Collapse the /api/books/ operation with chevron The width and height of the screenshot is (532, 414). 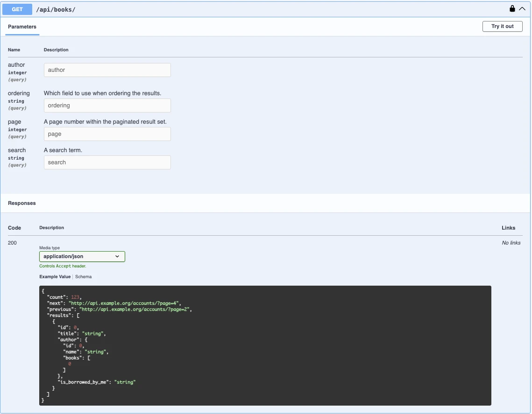click(x=522, y=9)
